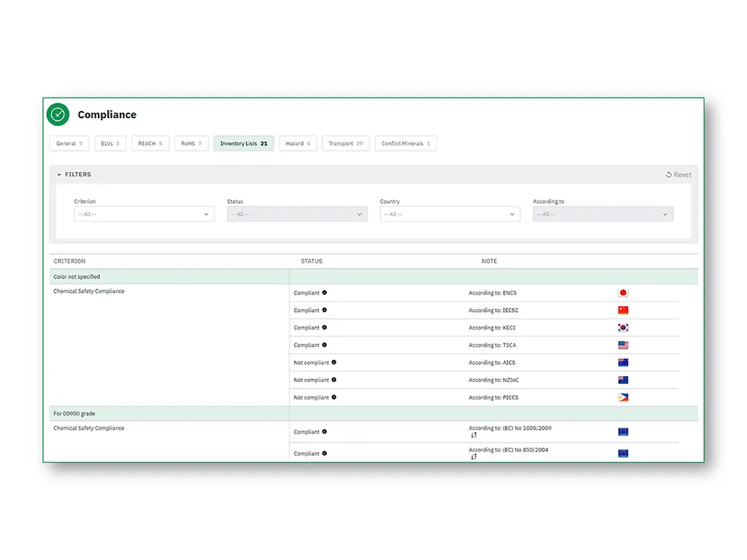This screenshot has width=747, height=560.
Task: Click the New Zealand flag in NZIoC row
Action: point(623,380)
